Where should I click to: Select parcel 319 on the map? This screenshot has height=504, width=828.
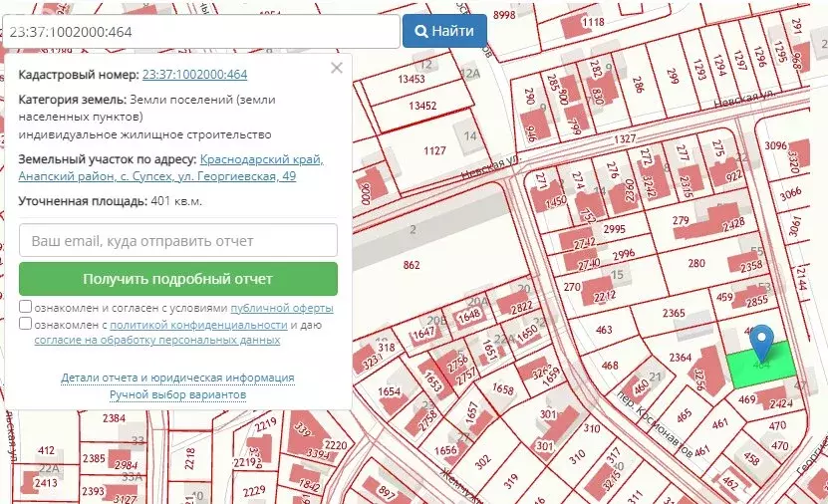pos(510,481)
